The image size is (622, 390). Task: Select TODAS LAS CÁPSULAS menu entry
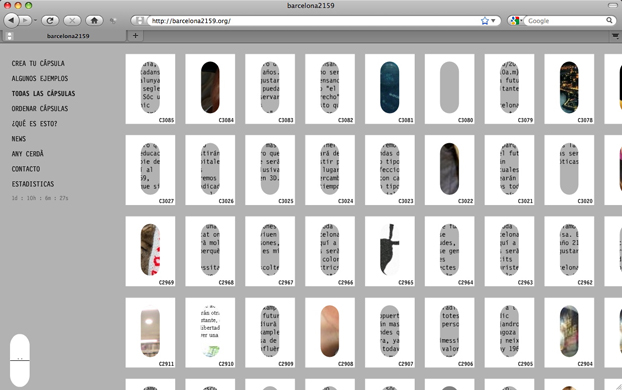[43, 94]
